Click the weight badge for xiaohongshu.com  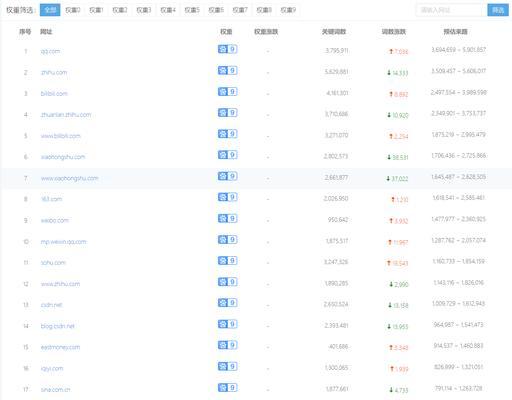tap(228, 155)
